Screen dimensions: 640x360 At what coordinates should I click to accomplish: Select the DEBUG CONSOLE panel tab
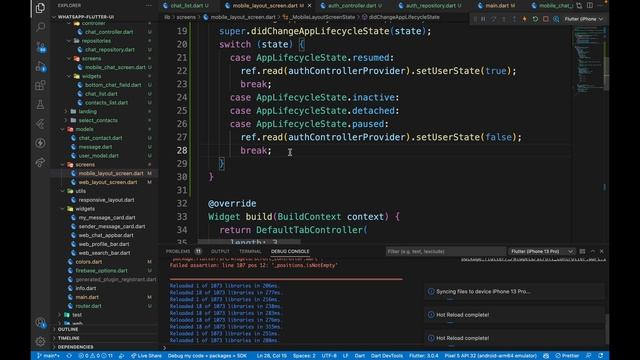pyautogui.click(x=290, y=251)
